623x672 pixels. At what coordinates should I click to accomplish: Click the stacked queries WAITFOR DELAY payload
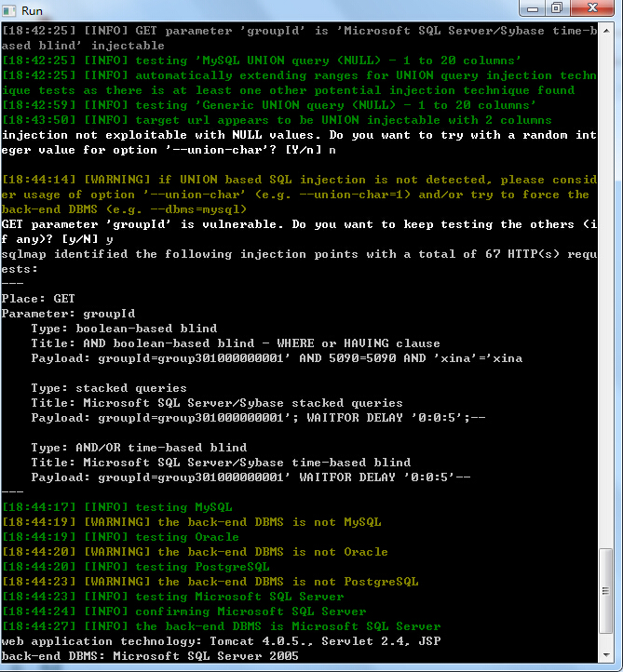(258, 418)
